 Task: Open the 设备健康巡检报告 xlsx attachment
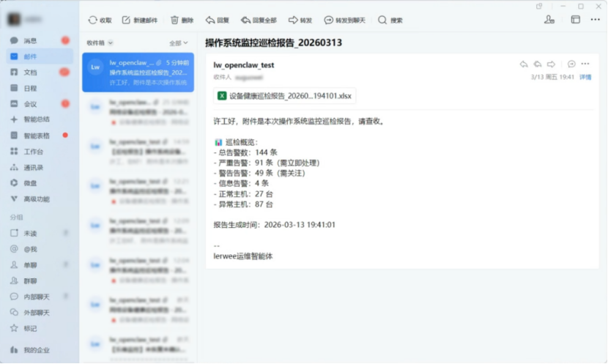(285, 95)
